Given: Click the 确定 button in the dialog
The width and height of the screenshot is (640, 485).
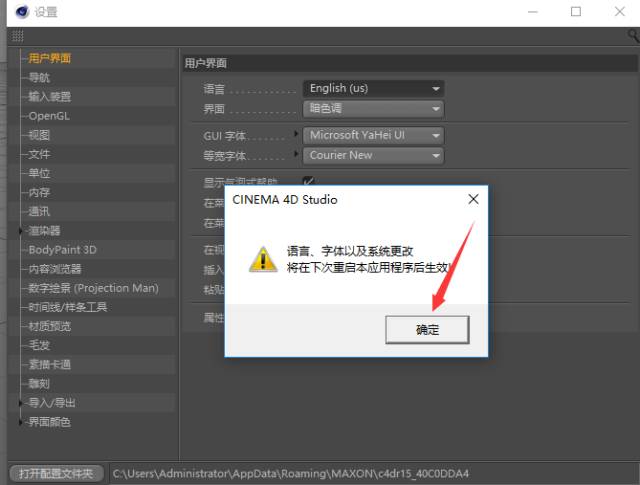Looking at the screenshot, I should pyautogui.click(x=427, y=329).
